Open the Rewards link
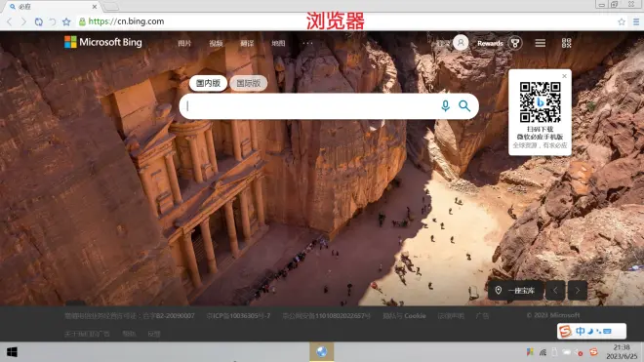This screenshot has width=644, height=362. click(x=490, y=43)
